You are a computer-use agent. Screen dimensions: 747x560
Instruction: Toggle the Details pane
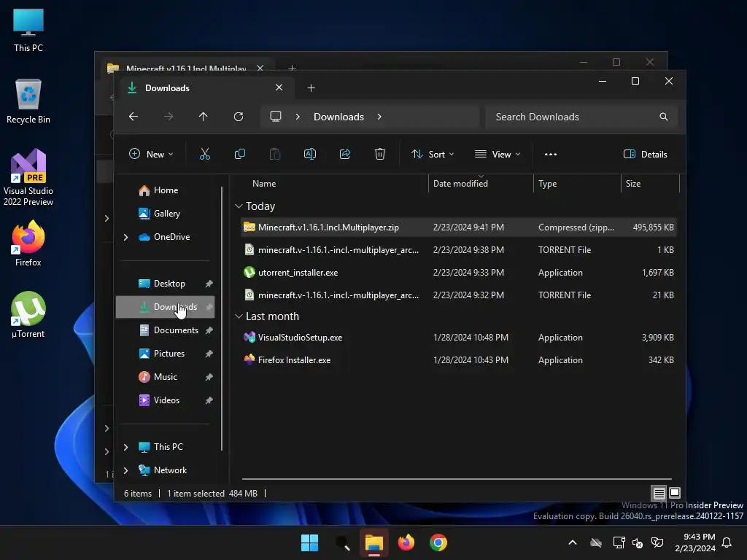coord(646,155)
